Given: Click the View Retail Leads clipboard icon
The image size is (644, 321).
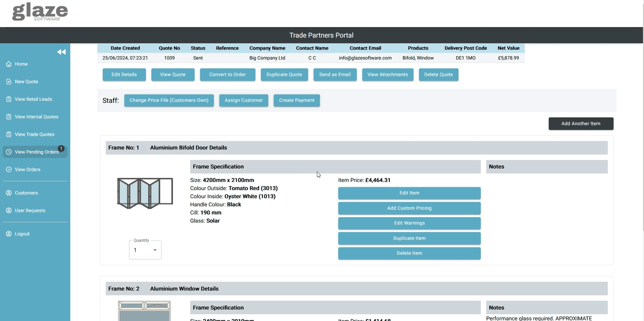Looking at the screenshot, I should tap(9, 99).
